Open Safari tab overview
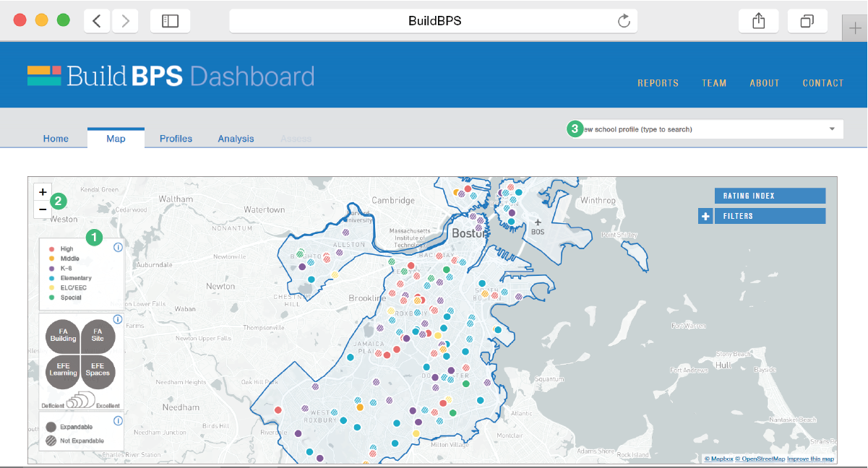 (807, 21)
